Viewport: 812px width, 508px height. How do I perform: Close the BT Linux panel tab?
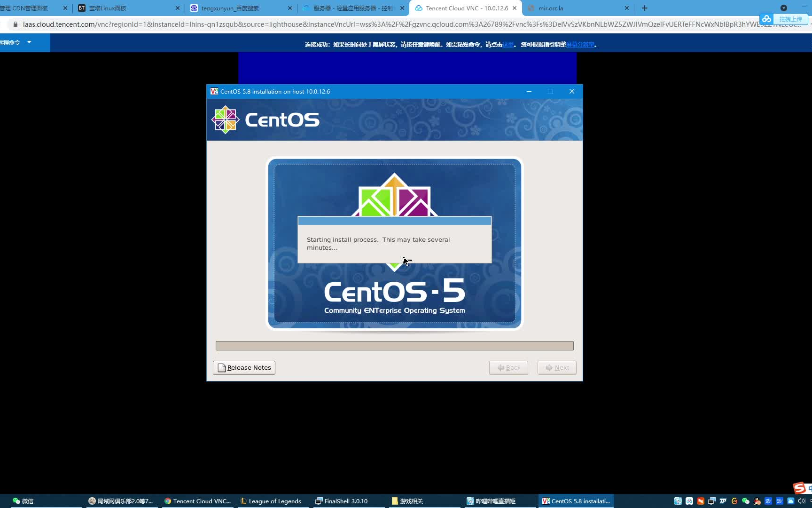(x=178, y=8)
